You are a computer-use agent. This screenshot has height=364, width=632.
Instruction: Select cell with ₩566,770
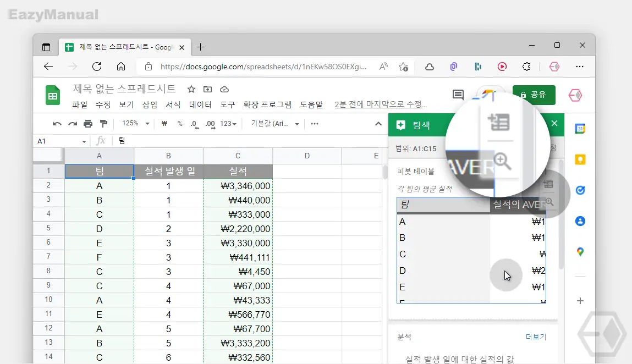(238, 315)
